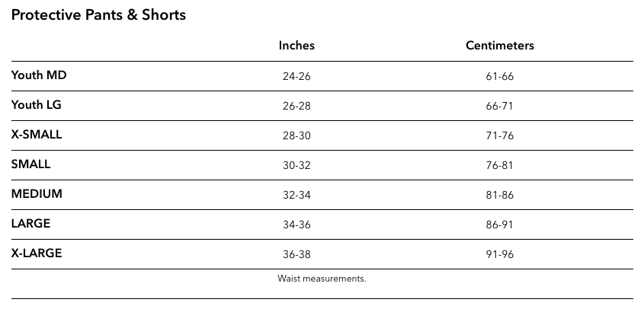This screenshot has width=644, height=312.
Task: Select the 76-81 centimeters cell
Action: (x=499, y=166)
